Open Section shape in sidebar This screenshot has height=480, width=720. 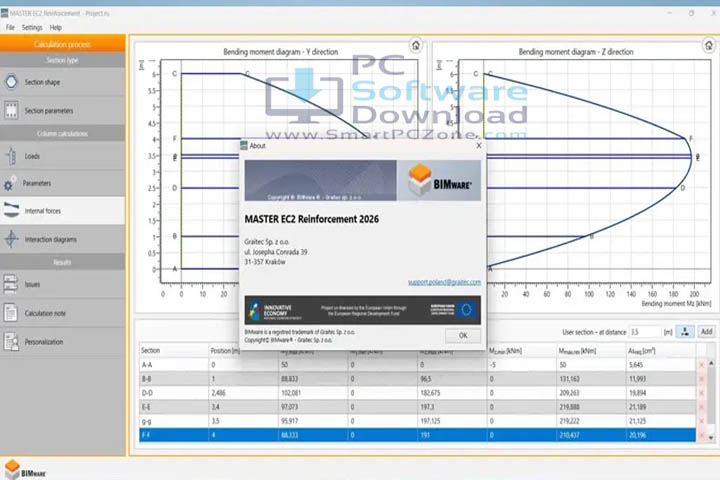pos(62,82)
